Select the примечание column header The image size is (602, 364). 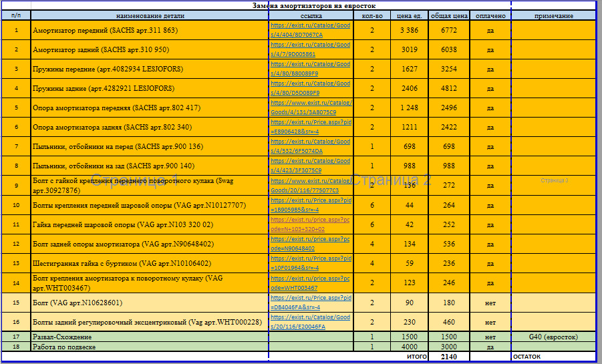[554, 16]
